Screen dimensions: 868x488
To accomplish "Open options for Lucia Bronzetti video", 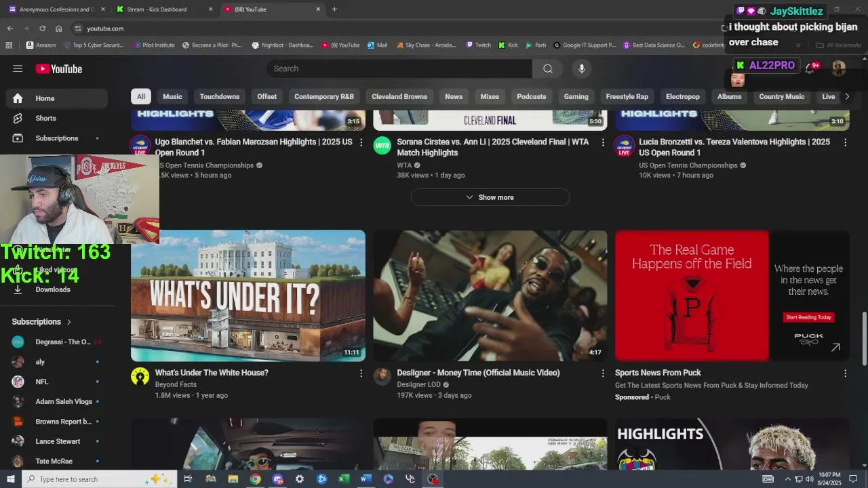I will [845, 142].
